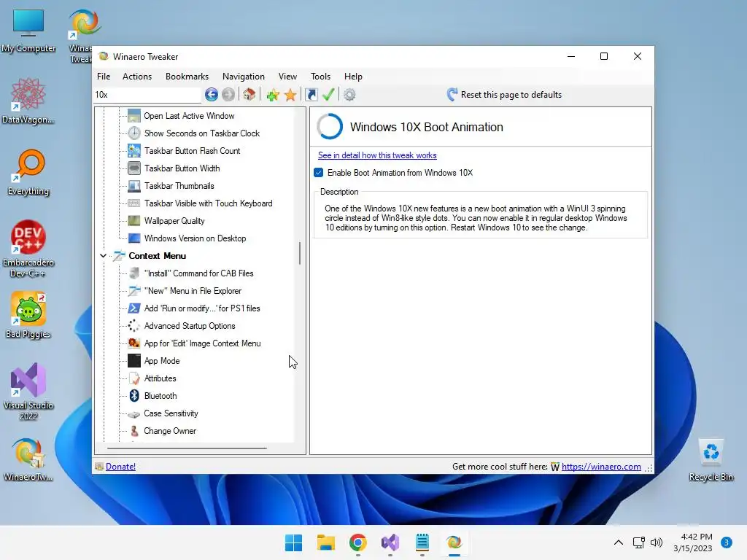The width and height of the screenshot is (747, 560).
Task: Open bookmarks with the yellow star icon
Action: [x=290, y=95]
